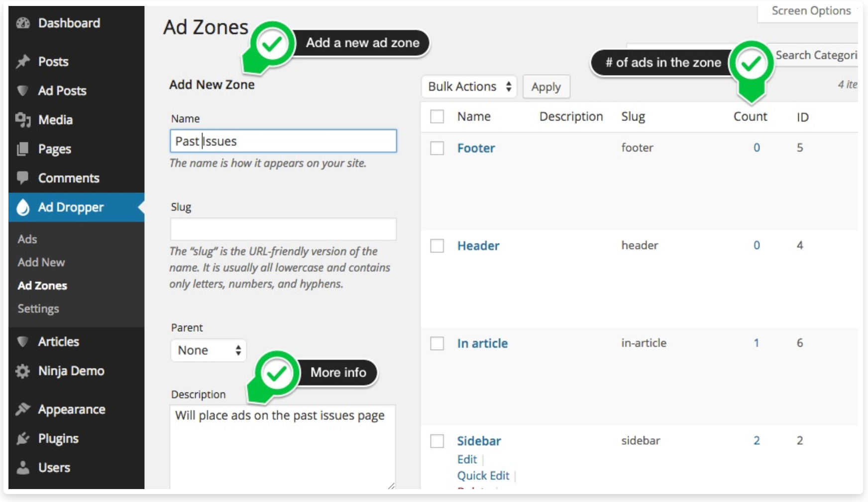Open the Add New submenu item
This screenshot has height=502, width=868.
point(41,262)
